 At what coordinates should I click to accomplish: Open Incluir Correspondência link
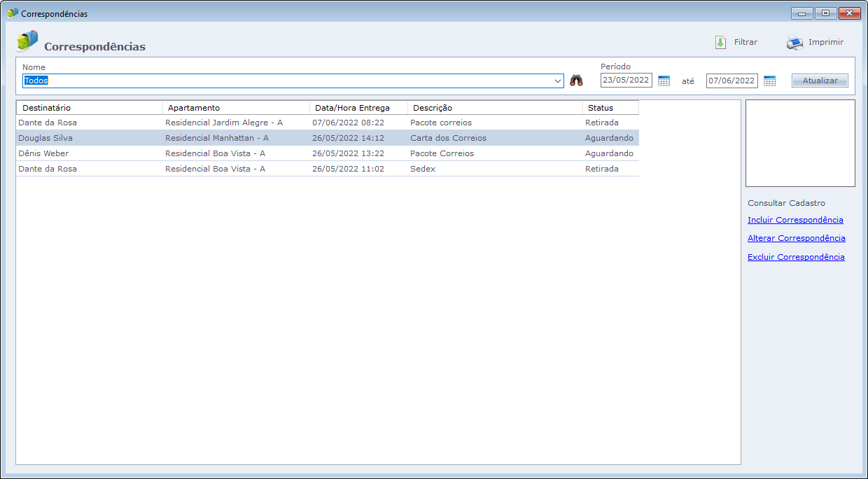coord(795,220)
